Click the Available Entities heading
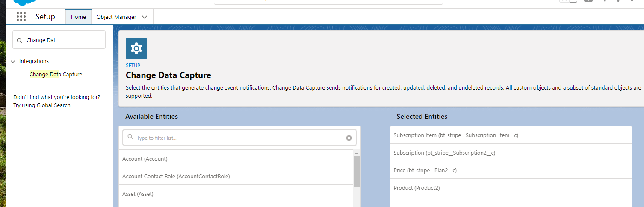This screenshot has height=207, width=644. coord(151,116)
